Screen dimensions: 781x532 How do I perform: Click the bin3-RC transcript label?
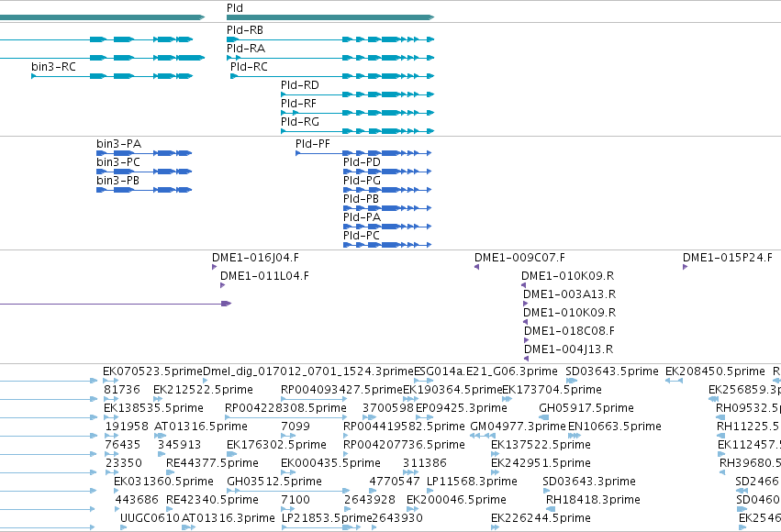tap(53, 67)
